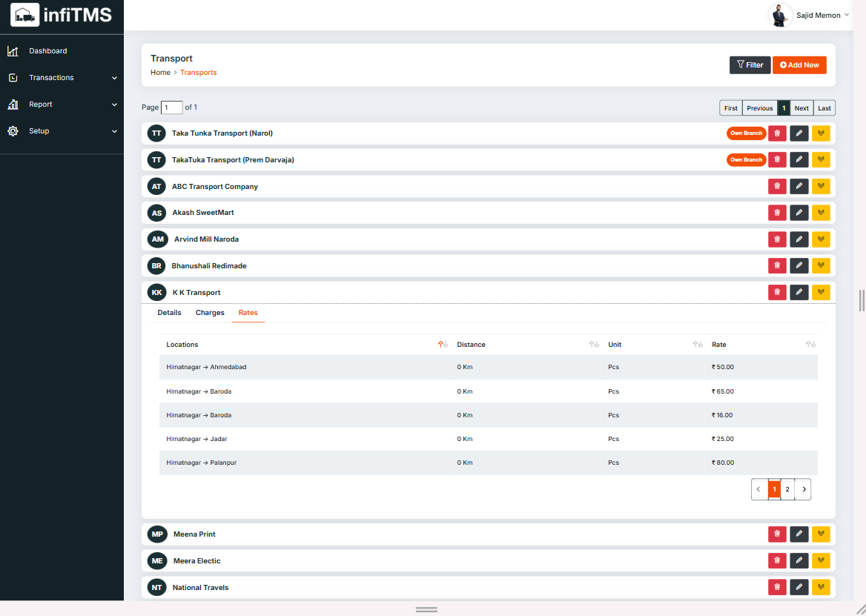Edit the Akash SweetMart transport
The width and height of the screenshot is (866, 616).
point(799,213)
